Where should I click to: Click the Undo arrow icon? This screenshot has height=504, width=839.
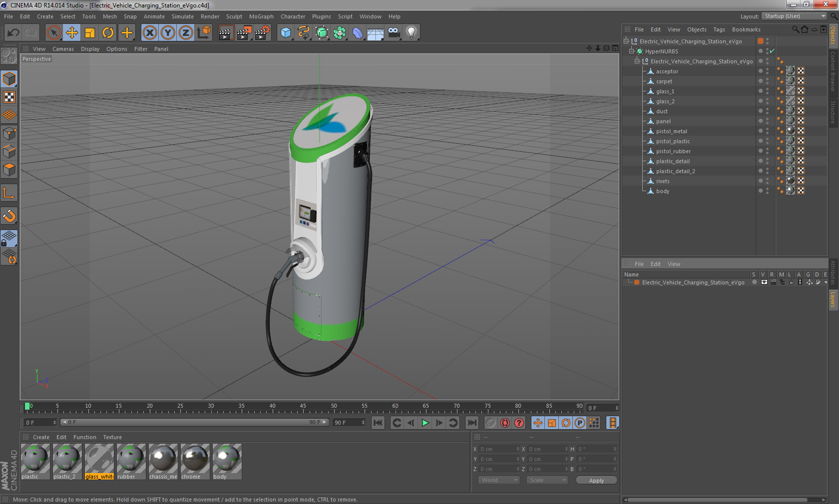click(13, 33)
